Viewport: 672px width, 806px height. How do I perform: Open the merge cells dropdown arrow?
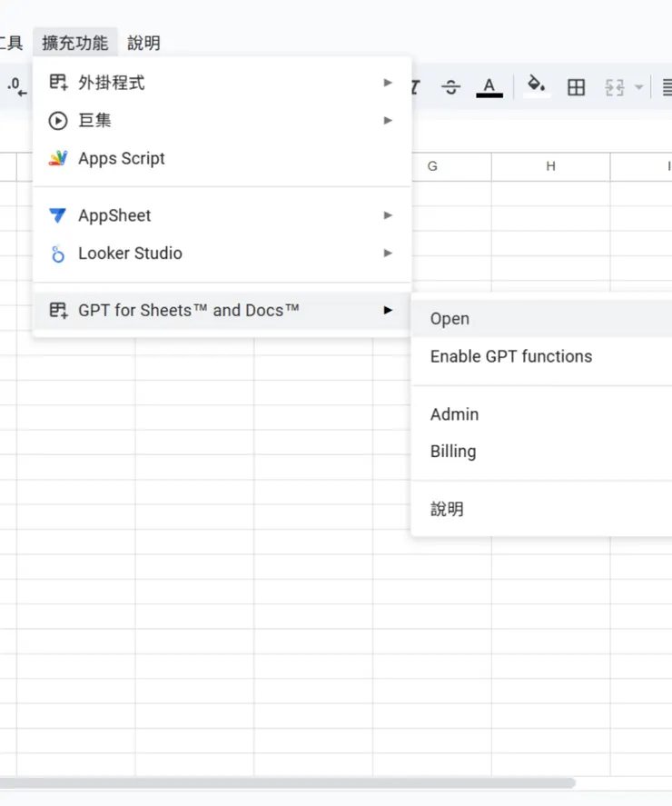pos(638,87)
